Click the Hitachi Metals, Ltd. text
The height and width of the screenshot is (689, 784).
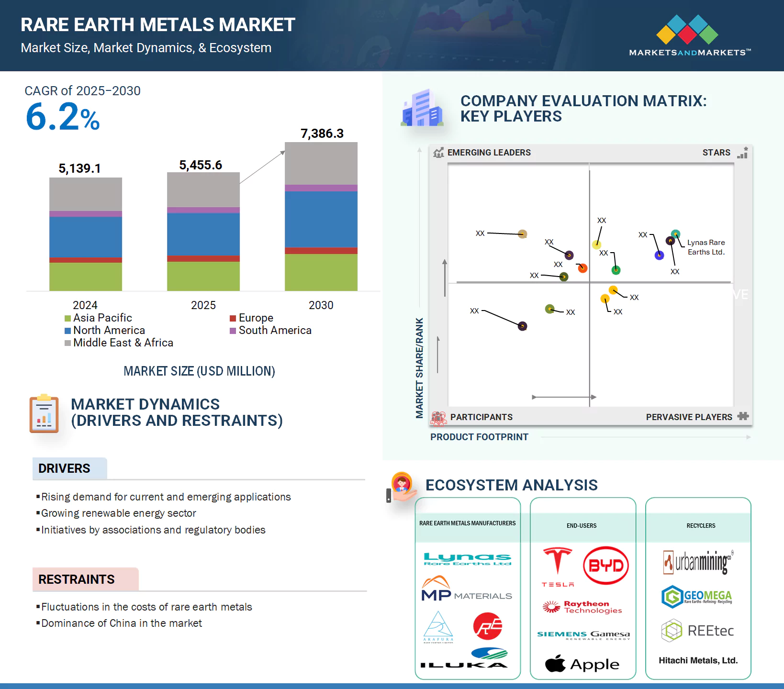click(698, 660)
